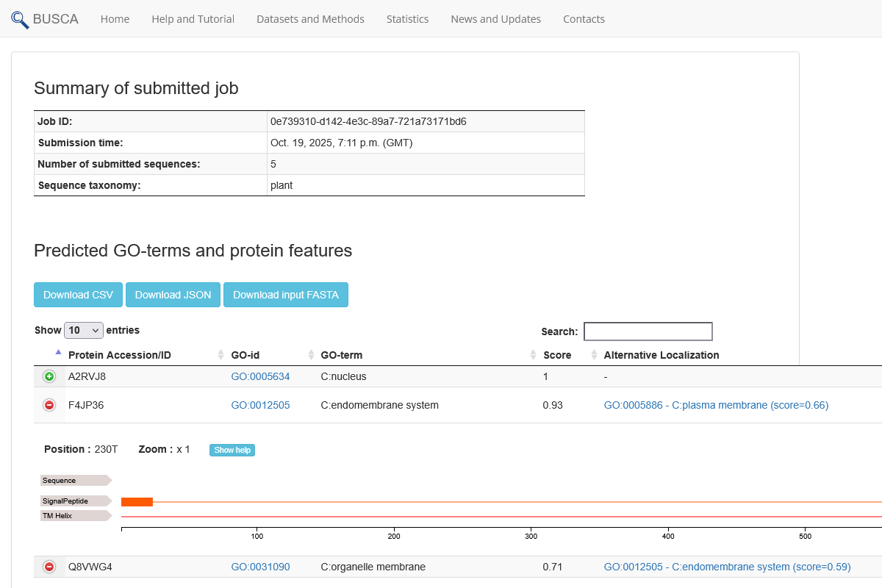882x588 pixels.
Task: Click the Download CSV button
Action: coord(78,294)
